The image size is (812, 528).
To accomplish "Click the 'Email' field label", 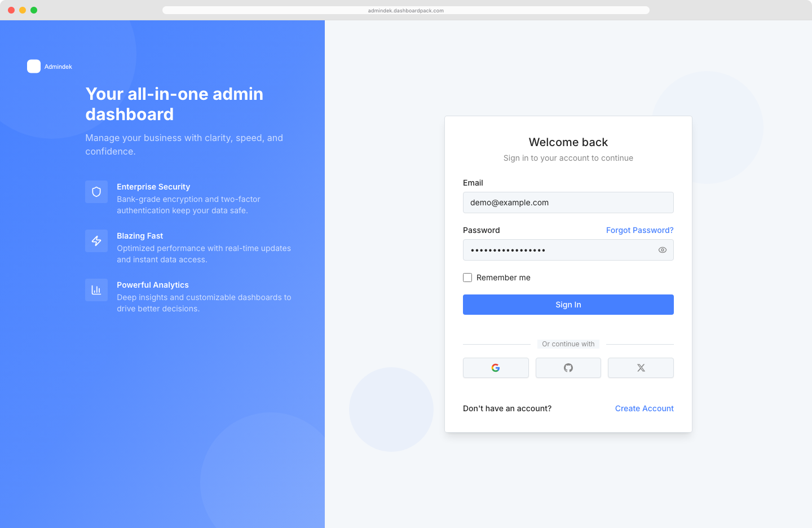I will (x=473, y=183).
